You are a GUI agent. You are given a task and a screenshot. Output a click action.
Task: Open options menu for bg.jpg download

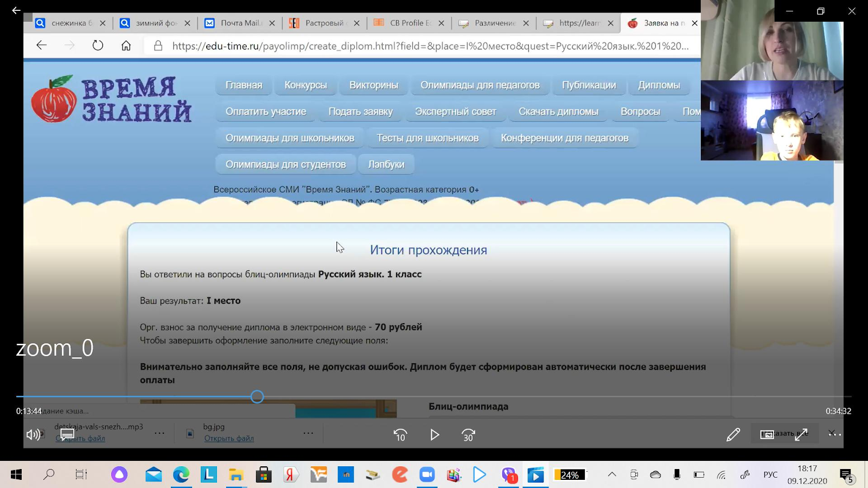tap(308, 433)
